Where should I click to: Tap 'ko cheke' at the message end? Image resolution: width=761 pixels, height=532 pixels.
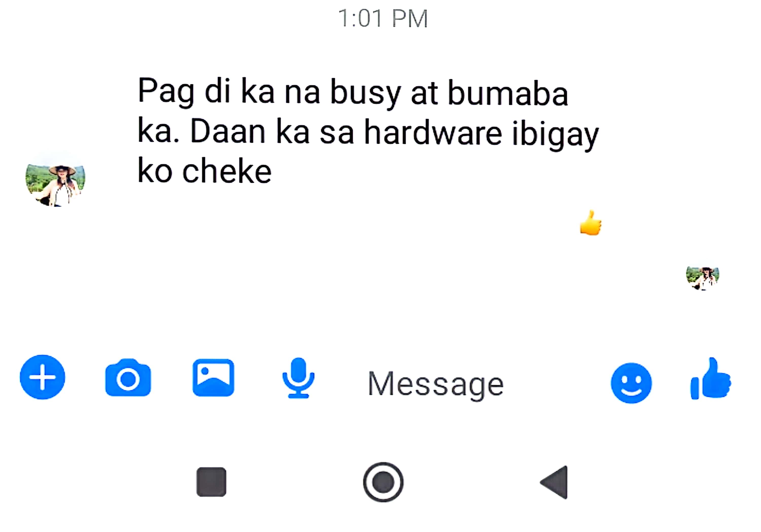click(204, 171)
